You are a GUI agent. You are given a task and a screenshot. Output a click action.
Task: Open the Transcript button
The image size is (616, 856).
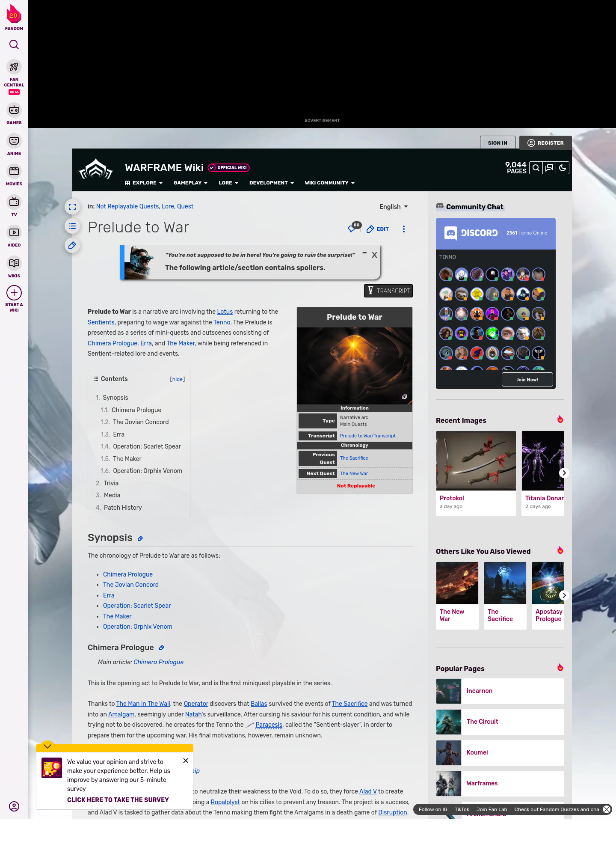[388, 291]
